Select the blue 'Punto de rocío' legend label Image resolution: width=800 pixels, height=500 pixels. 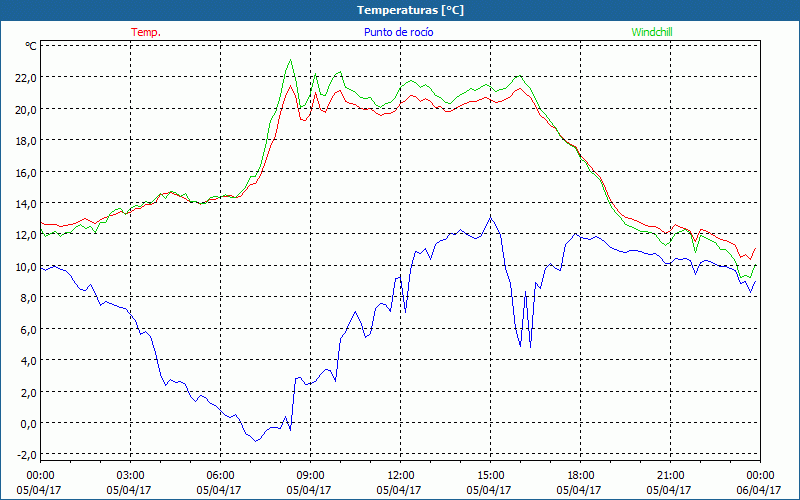click(398, 32)
